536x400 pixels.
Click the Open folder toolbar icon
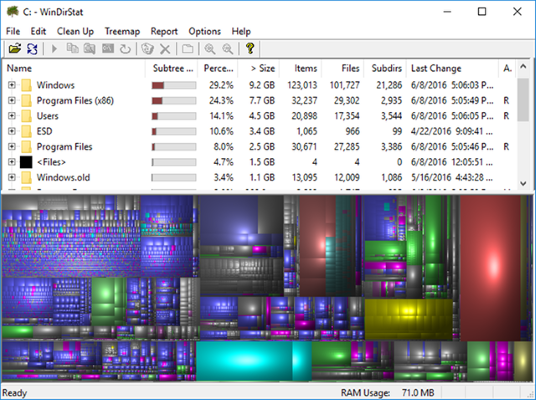(15, 49)
